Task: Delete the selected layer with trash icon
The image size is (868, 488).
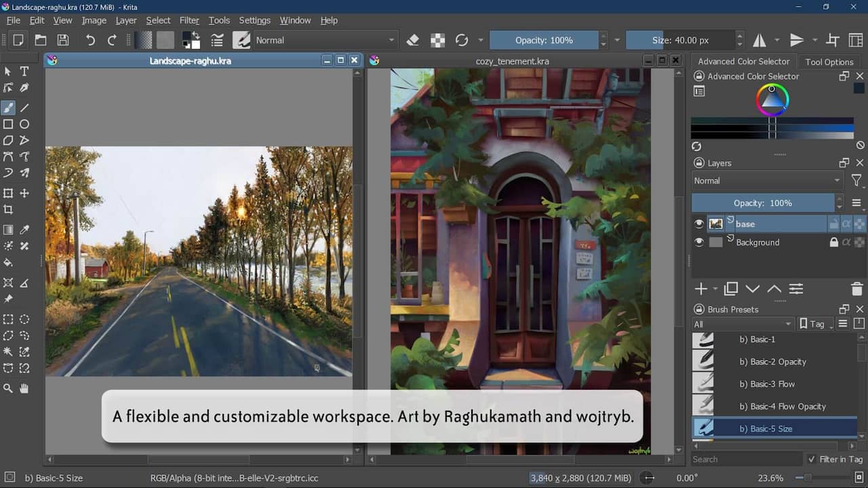Action: pos(856,289)
